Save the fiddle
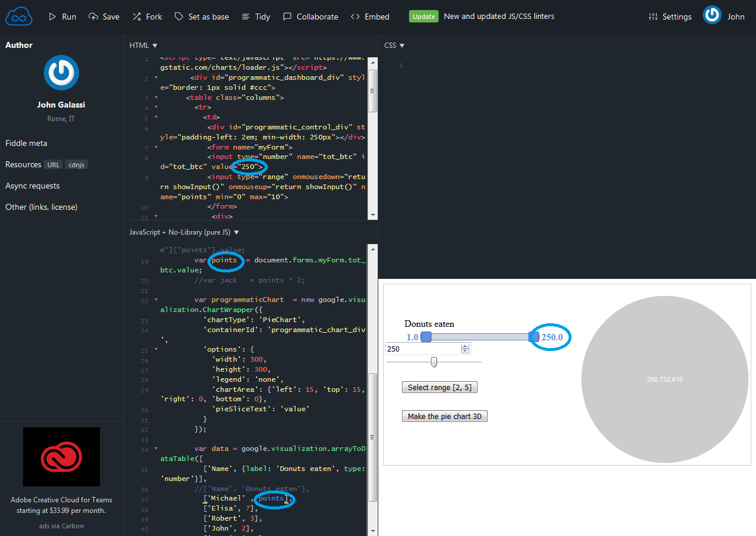 pyautogui.click(x=104, y=17)
